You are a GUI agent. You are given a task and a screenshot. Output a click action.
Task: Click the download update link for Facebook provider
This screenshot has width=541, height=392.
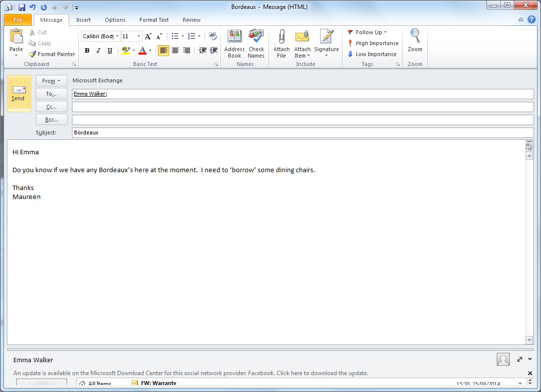click(x=191, y=373)
